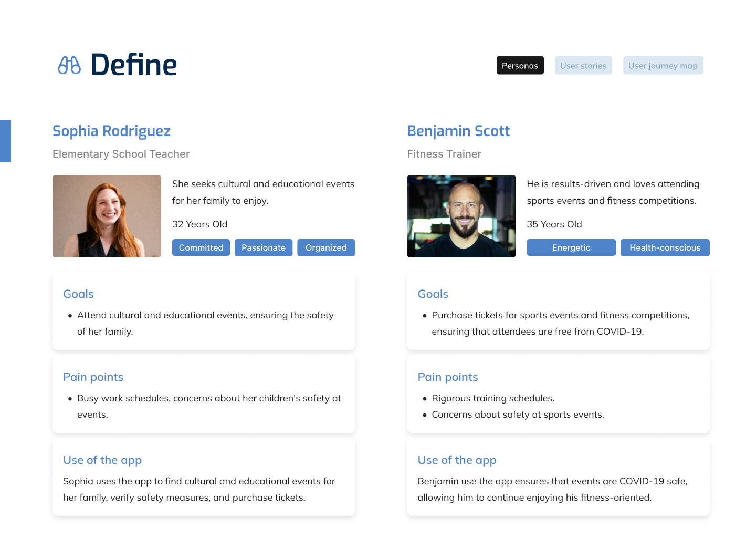The width and height of the screenshot is (756, 538).
Task: Click Sophia's Pain points card heading
Action: click(93, 377)
